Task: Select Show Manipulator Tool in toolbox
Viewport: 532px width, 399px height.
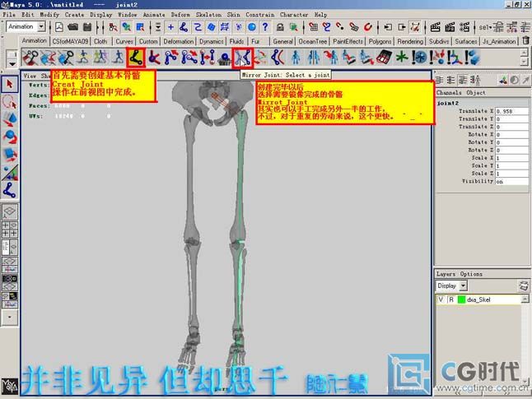Action: 10,172
